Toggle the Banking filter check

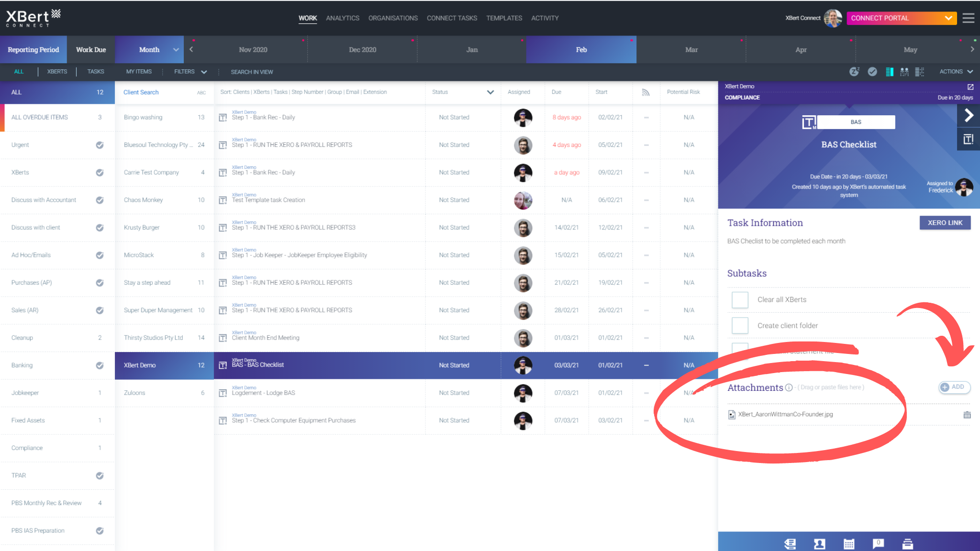tap(100, 365)
